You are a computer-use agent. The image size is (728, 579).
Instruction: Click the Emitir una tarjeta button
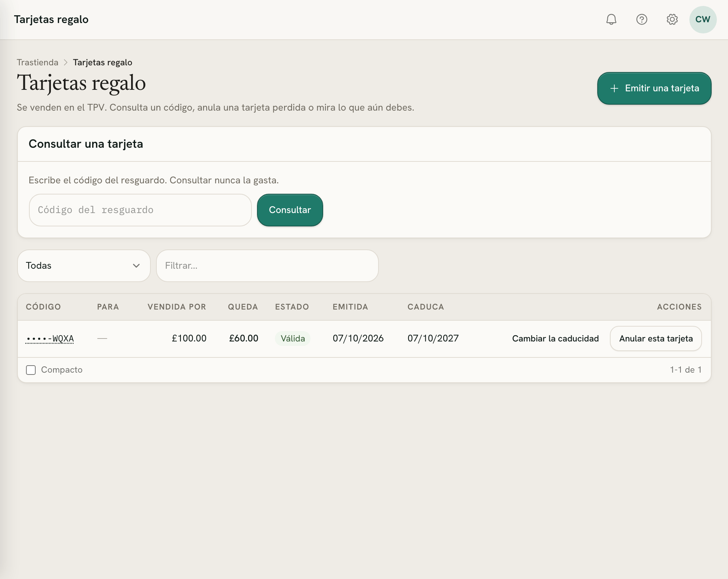(654, 88)
